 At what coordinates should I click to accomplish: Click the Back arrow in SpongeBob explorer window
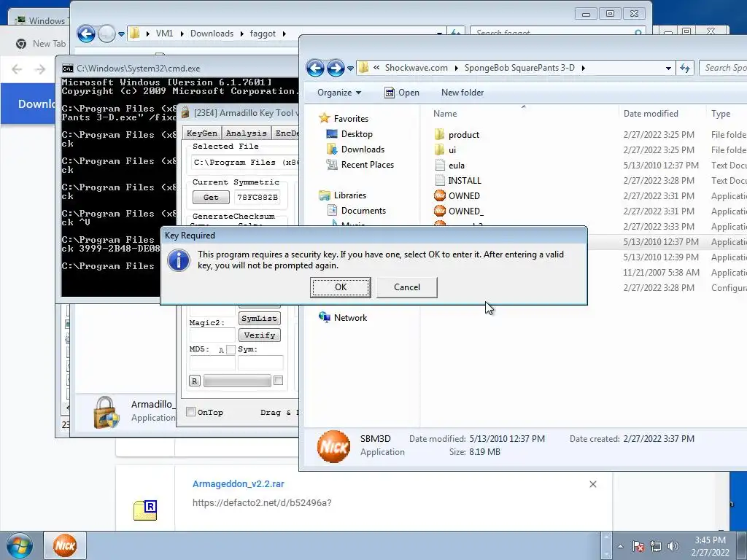tap(315, 68)
